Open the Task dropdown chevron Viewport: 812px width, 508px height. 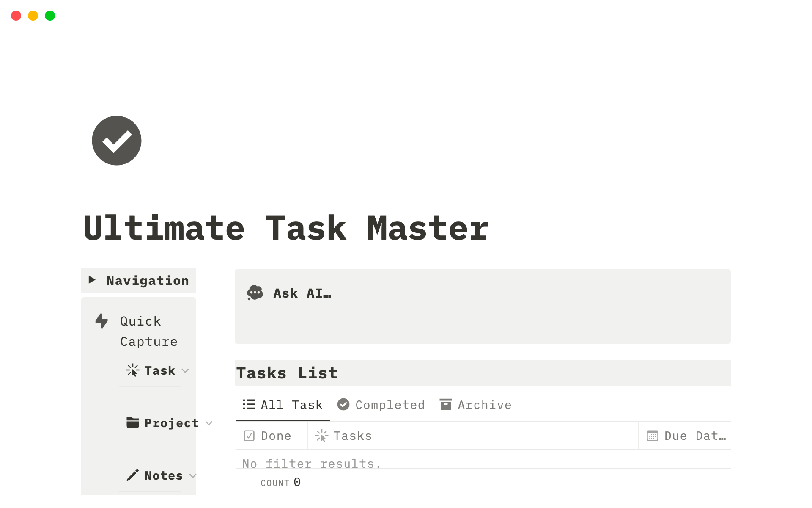coord(185,371)
